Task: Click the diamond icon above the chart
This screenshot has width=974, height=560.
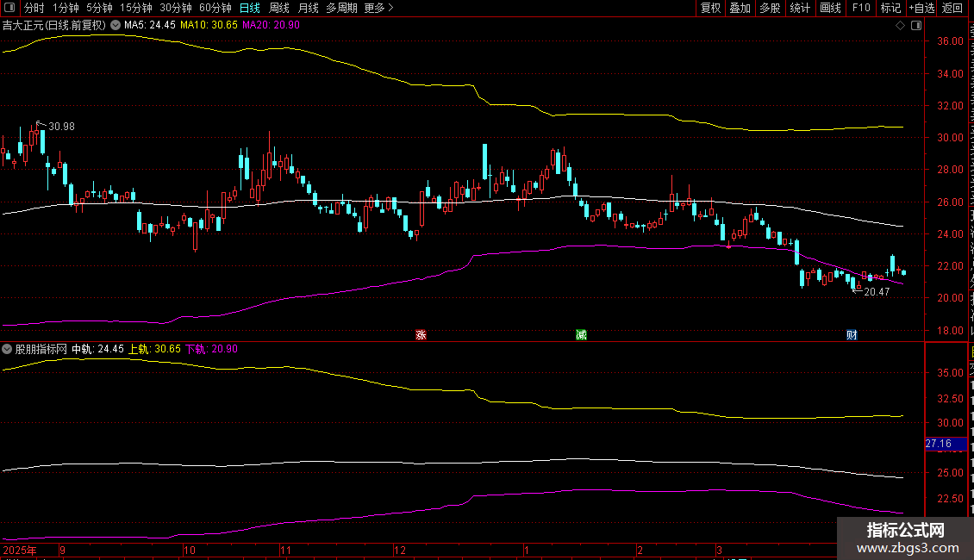Action: point(900,26)
